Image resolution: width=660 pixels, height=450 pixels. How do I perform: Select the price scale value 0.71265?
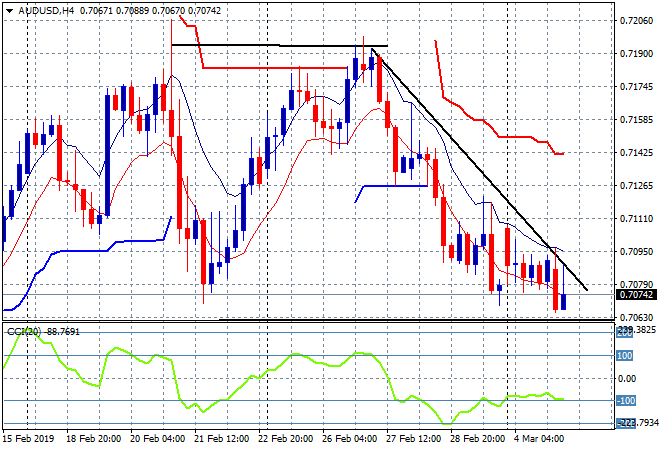(x=636, y=186)
